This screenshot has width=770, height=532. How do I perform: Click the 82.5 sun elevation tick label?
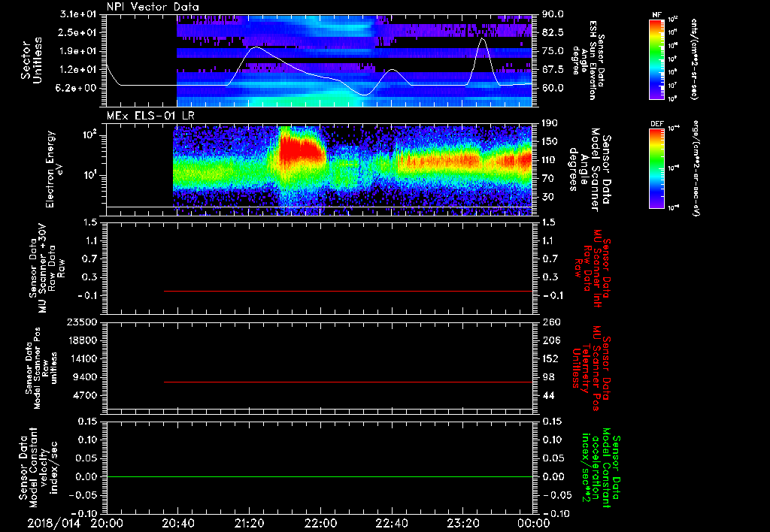[x=553, y=32]
